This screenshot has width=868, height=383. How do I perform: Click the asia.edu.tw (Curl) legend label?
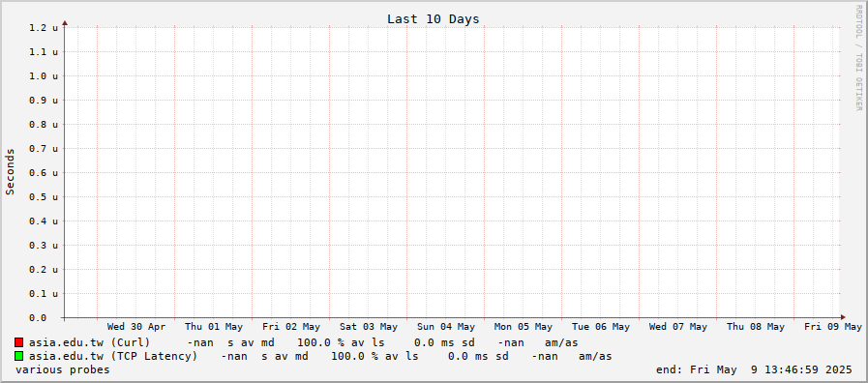click(90, 342)
